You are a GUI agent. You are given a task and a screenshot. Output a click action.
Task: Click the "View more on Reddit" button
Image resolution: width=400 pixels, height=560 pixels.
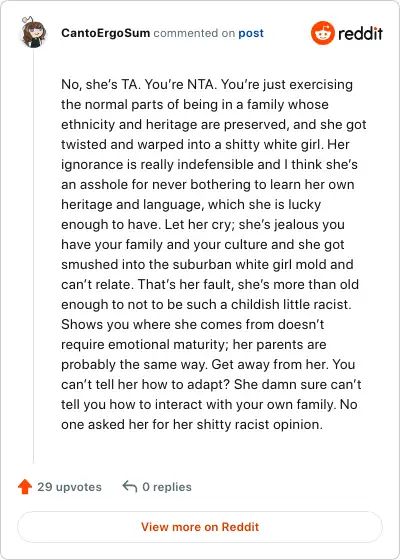pos(200,527)
